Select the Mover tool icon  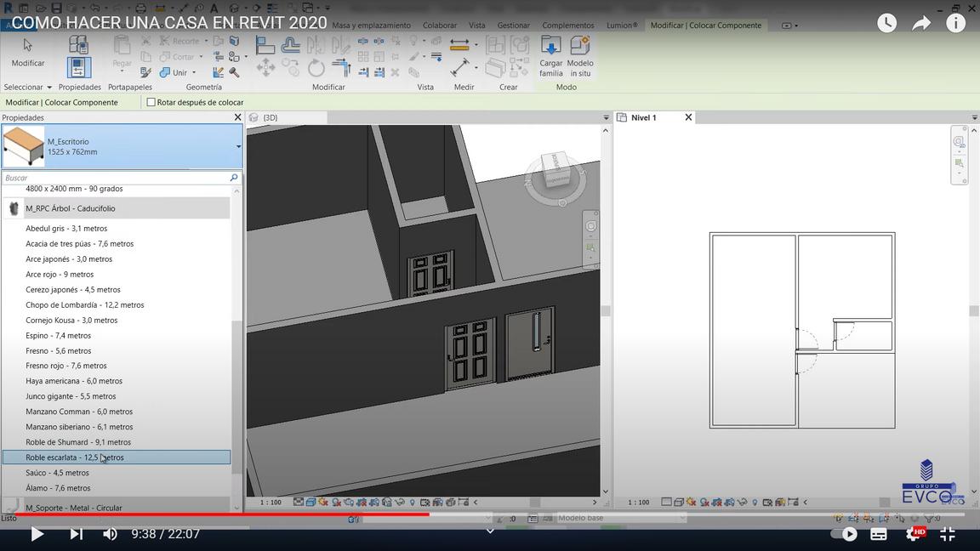tap(265, 67)
